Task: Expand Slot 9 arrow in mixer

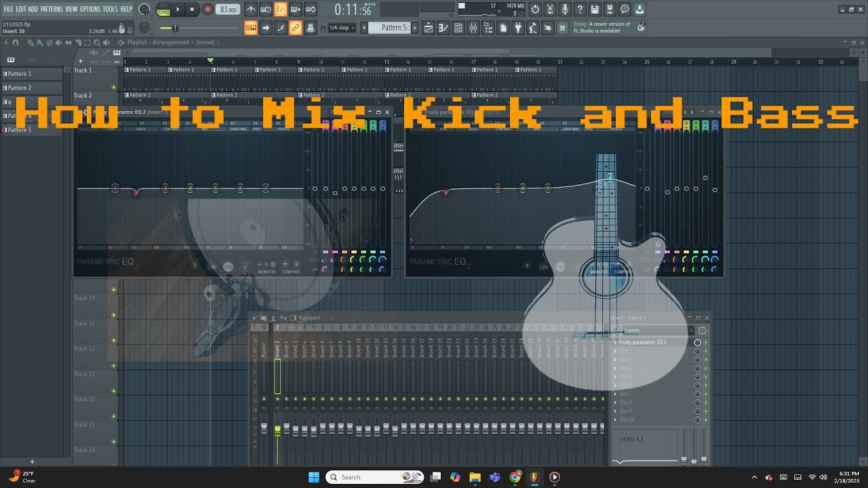Action: point(615,411)
